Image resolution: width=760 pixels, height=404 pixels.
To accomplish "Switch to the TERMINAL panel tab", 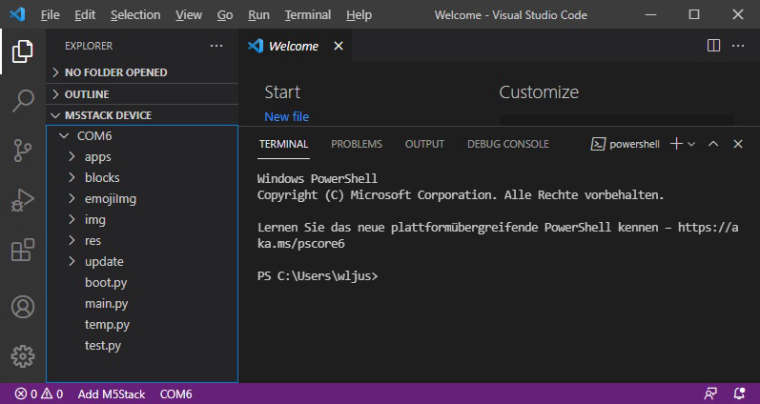I will point(284,144).
